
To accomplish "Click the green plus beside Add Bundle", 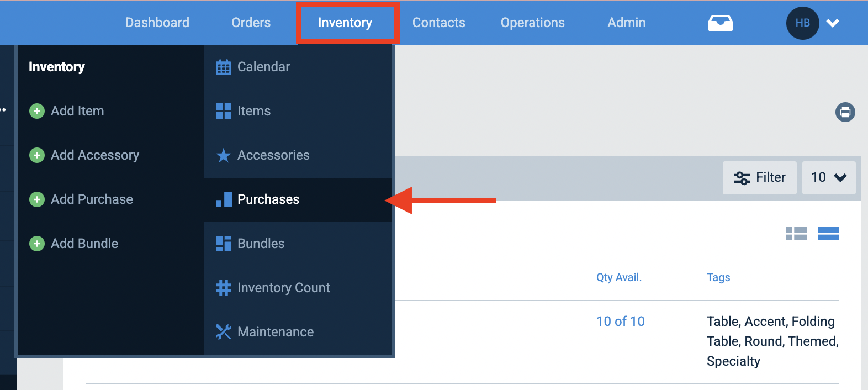I will (37, 244).
